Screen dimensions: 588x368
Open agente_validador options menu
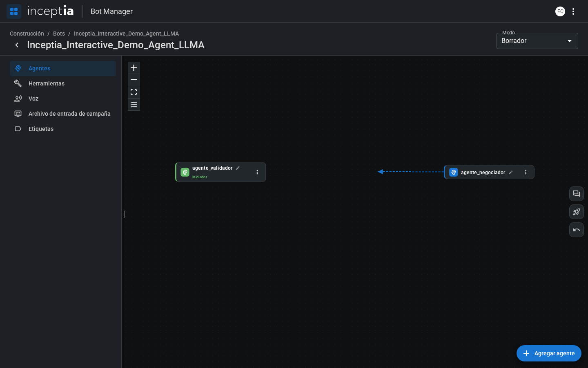257,172
